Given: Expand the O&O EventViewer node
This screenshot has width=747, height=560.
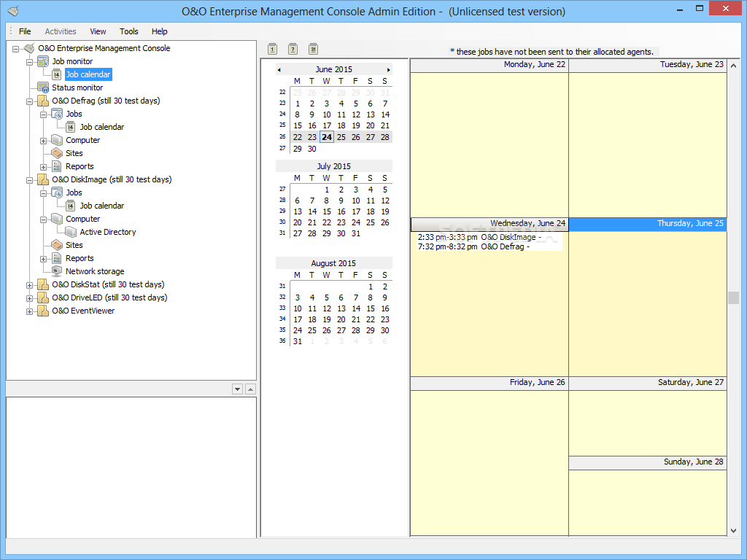Looking at the screenshot, I should click(29, 311).
